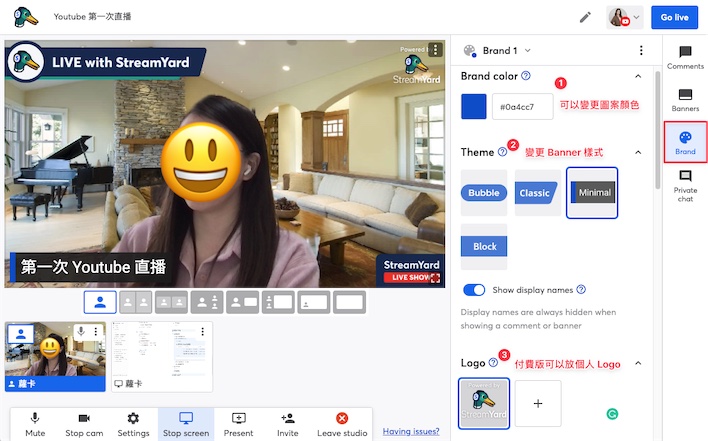Open the Private chat tab
The image size is (708, 441).
coord(685,186)
